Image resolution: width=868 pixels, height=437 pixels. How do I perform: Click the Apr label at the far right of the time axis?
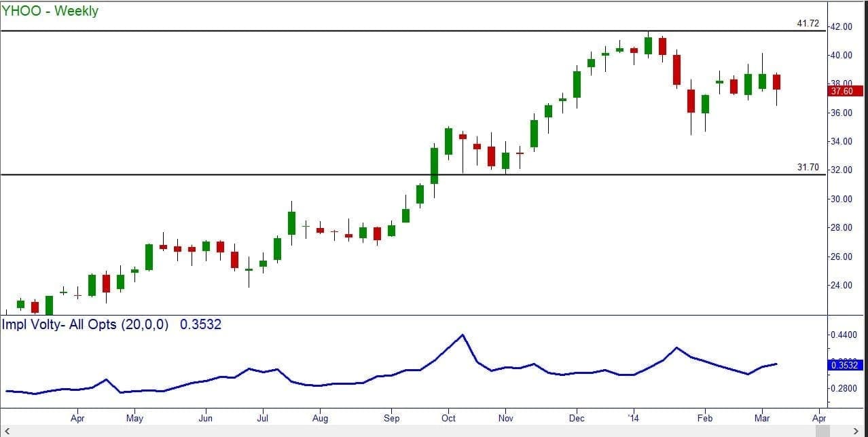pyautogui.click(x=819, y=419)
